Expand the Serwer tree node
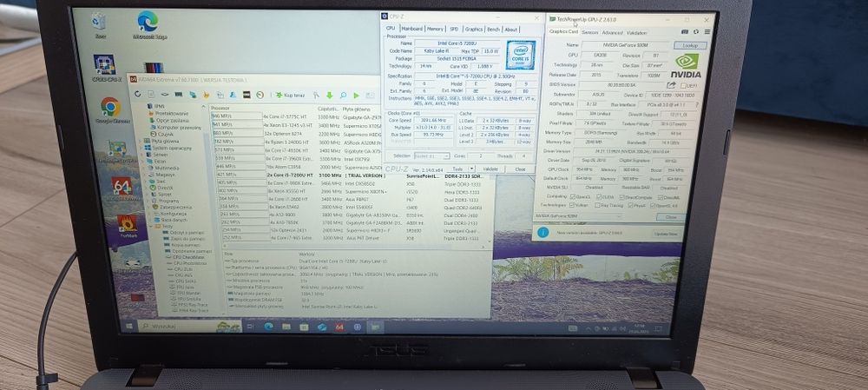The height and width of the screenshot is (390, 868). pyautogui.click(x=141, y=155)
